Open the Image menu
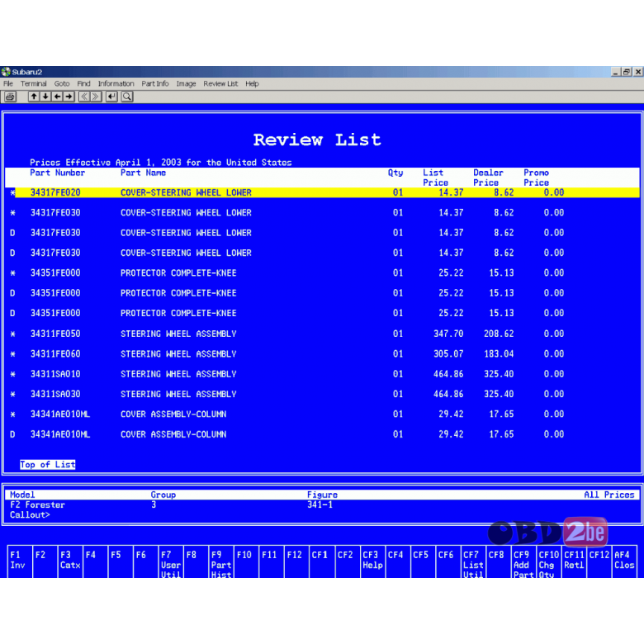Viewport: 644px width, 644px height. click(186, 83)
